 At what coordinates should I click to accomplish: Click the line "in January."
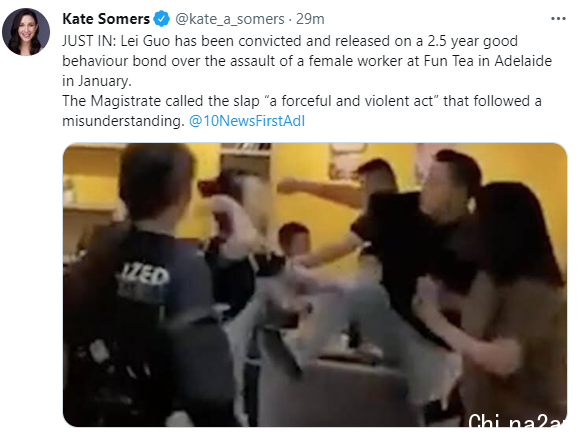[97, 81]
